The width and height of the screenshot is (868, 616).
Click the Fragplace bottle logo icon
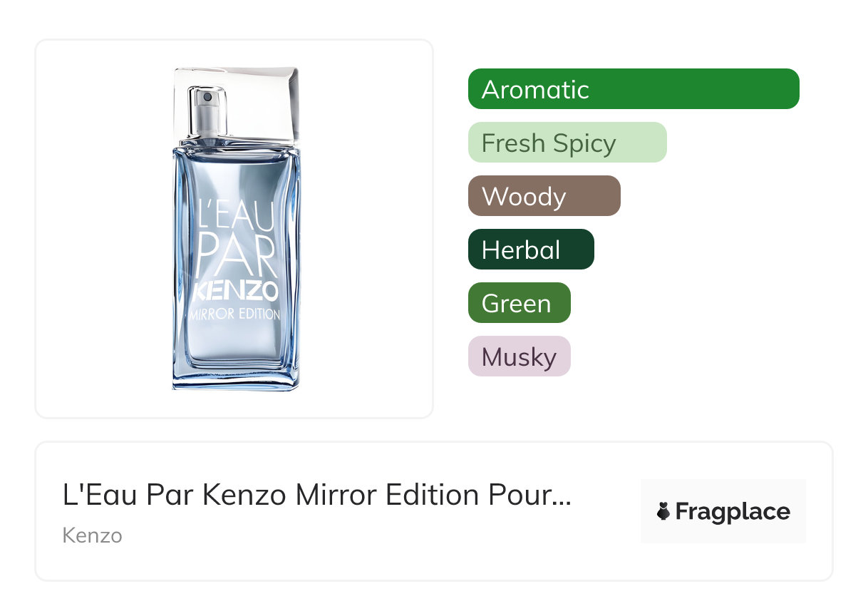click(664, 512)
